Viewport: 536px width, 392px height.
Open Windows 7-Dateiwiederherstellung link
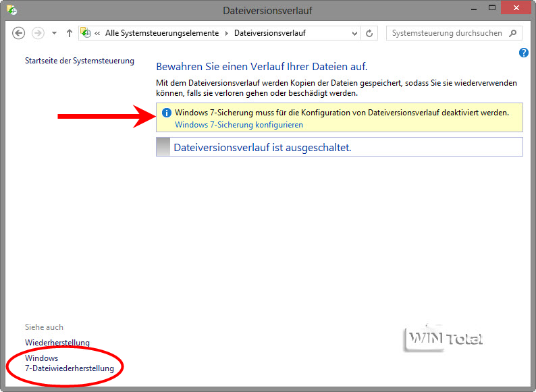pos(70,363)
